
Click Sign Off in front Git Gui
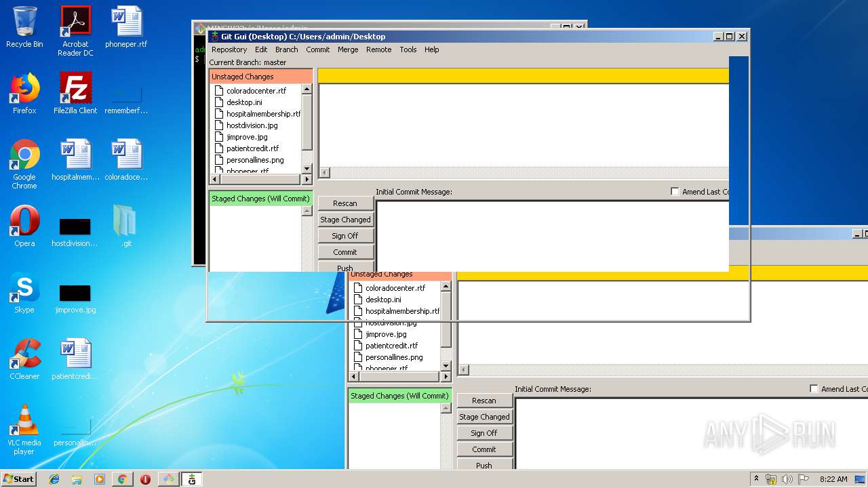tap(345, 236)
